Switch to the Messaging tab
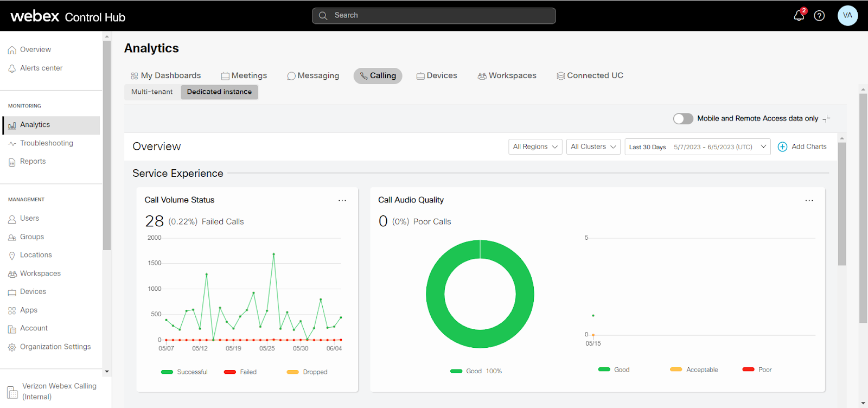This screenshot has height=408, width=868. coord(313,76)
